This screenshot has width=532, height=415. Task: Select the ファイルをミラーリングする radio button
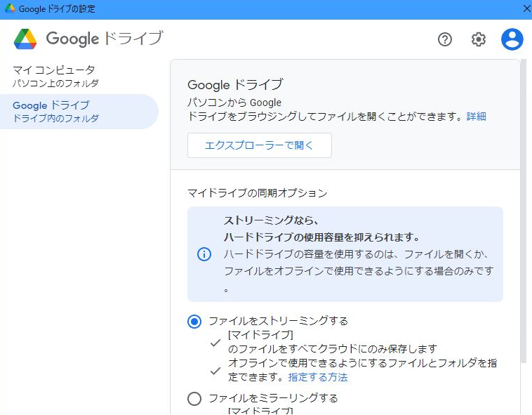[194, 399]
